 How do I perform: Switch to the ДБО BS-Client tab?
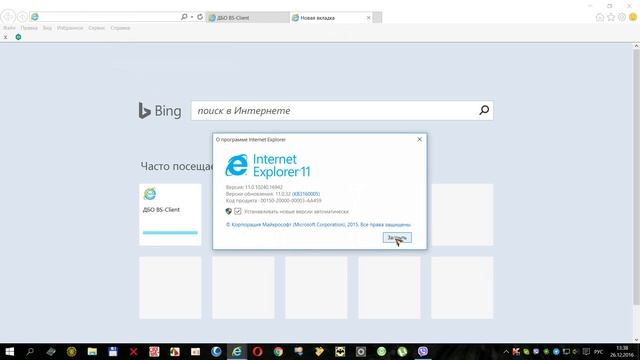click(247, 18)
